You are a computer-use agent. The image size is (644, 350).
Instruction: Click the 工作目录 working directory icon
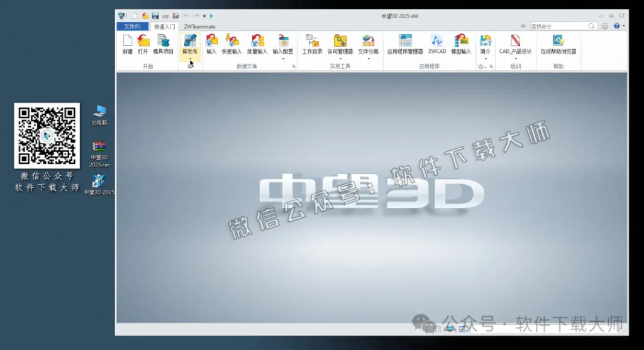pos(312,41)
